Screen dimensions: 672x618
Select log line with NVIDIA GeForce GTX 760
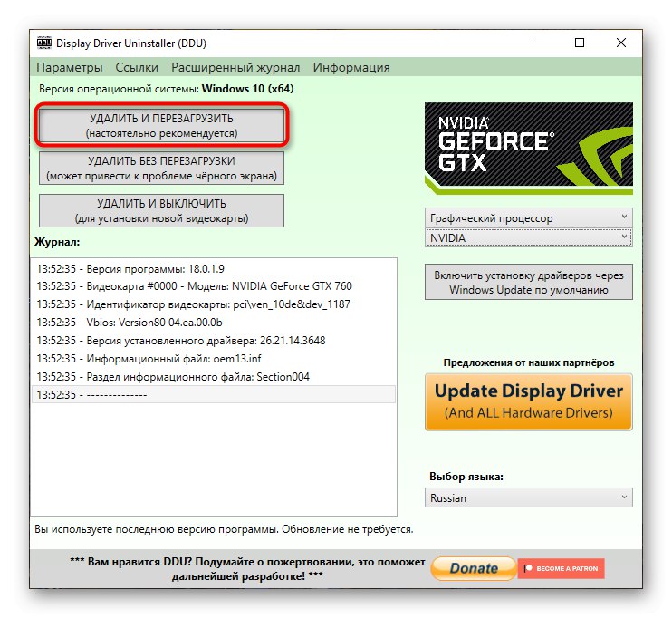click(x=214, y=286)
